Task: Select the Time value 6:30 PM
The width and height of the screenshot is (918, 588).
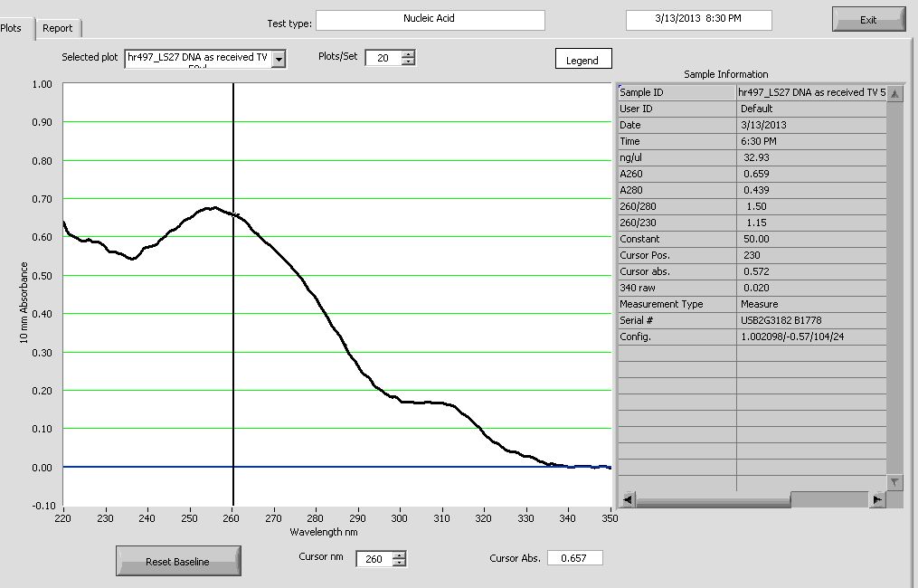Action: point(811,142)
